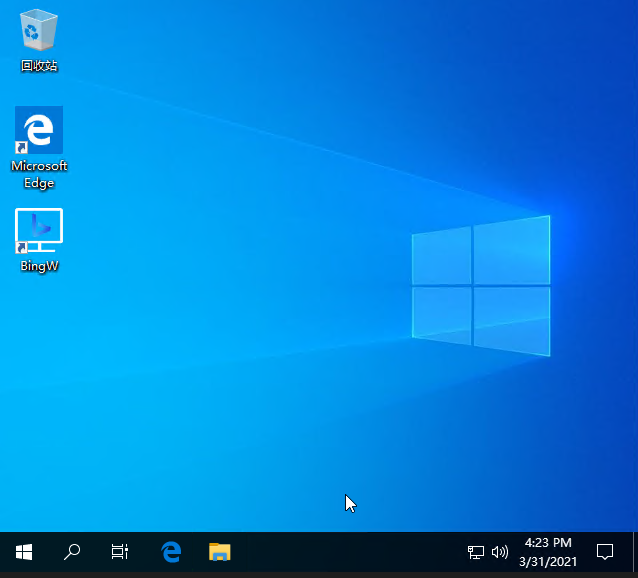This screenshot has height=578, width=638.
Task: Select the Recycle Bin (回收站) desktop icon
Action: pos(39,40)
